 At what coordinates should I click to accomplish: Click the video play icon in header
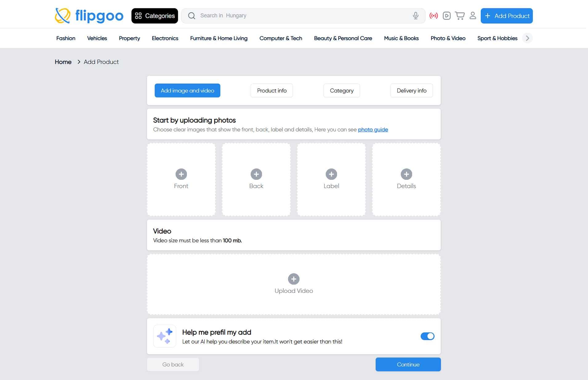[x=446, y=16]
